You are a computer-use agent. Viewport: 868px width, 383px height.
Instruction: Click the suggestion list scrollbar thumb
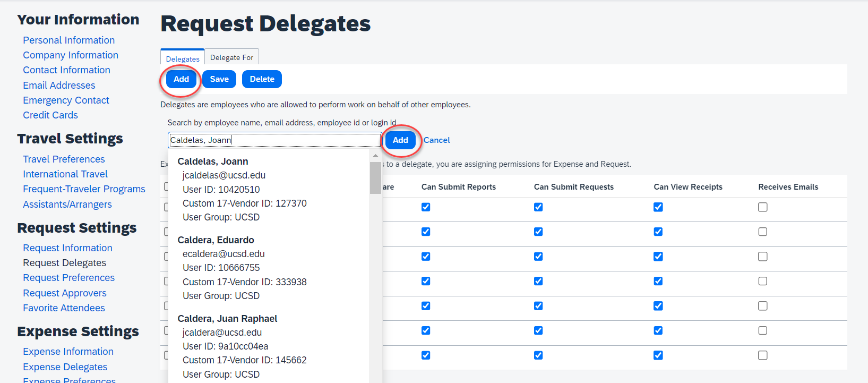(375, 178)
